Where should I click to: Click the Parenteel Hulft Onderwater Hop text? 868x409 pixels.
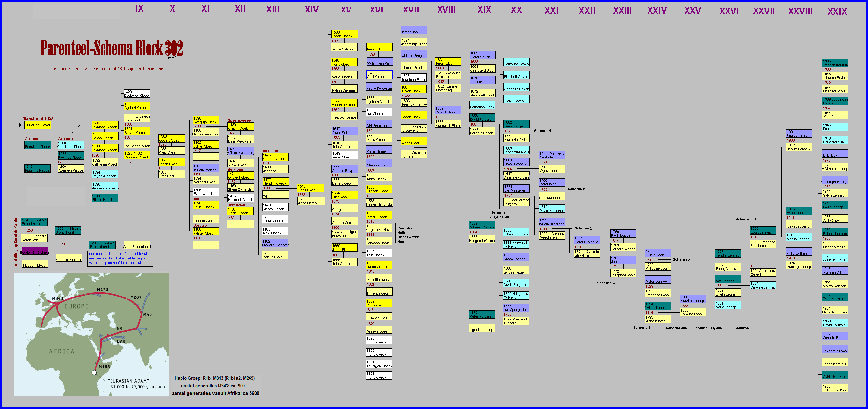point(408,235)
